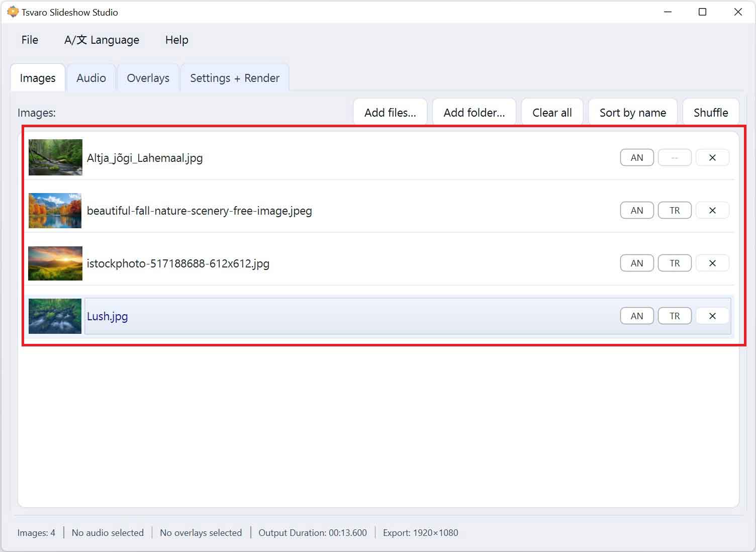Screen dimensions: 756x552
Task: Remove the beautiful-fall-nature-scenery image with its X icon
Action: [x=712, y=211]
